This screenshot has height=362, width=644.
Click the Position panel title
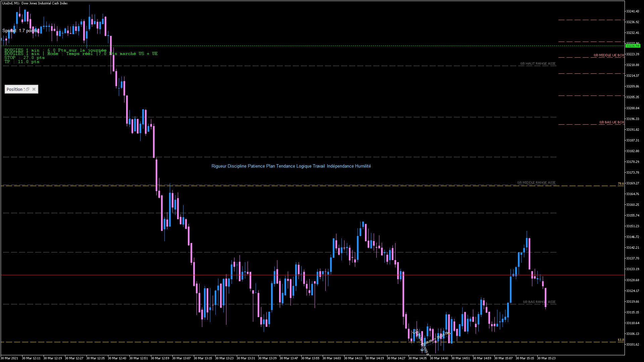(x=15, y=89)
